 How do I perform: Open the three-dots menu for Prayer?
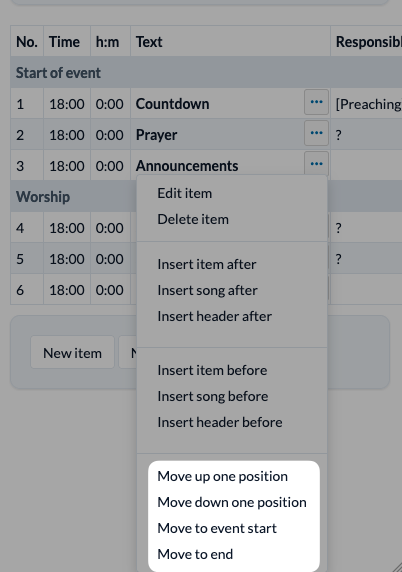316,133
